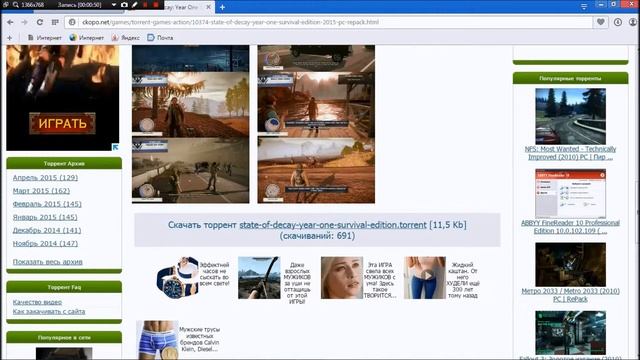Add bookmark via plus on bookmarks bar

[9, 38]
